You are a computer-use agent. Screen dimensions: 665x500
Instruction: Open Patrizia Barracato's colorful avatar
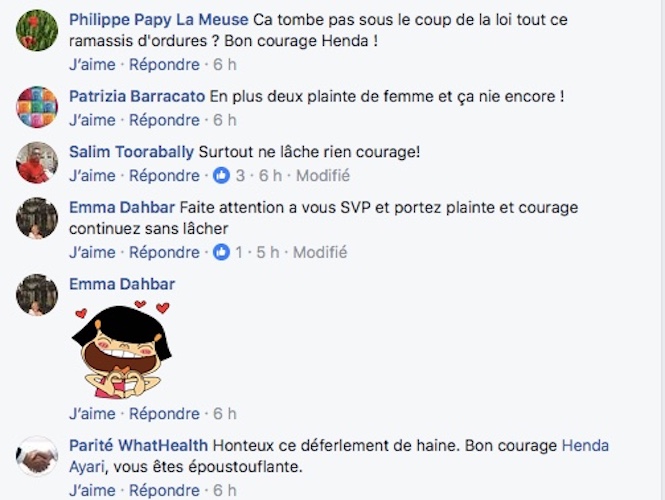pos(37,107)
